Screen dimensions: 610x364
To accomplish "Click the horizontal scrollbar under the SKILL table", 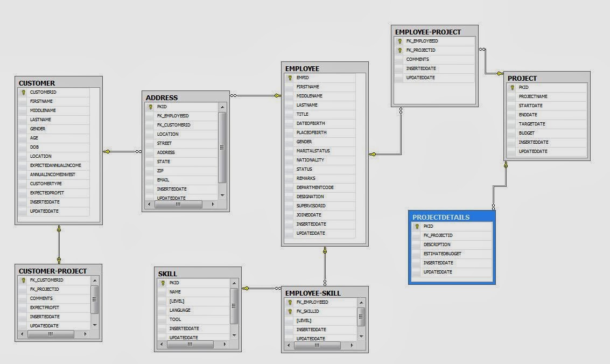I will pos(191,345).
